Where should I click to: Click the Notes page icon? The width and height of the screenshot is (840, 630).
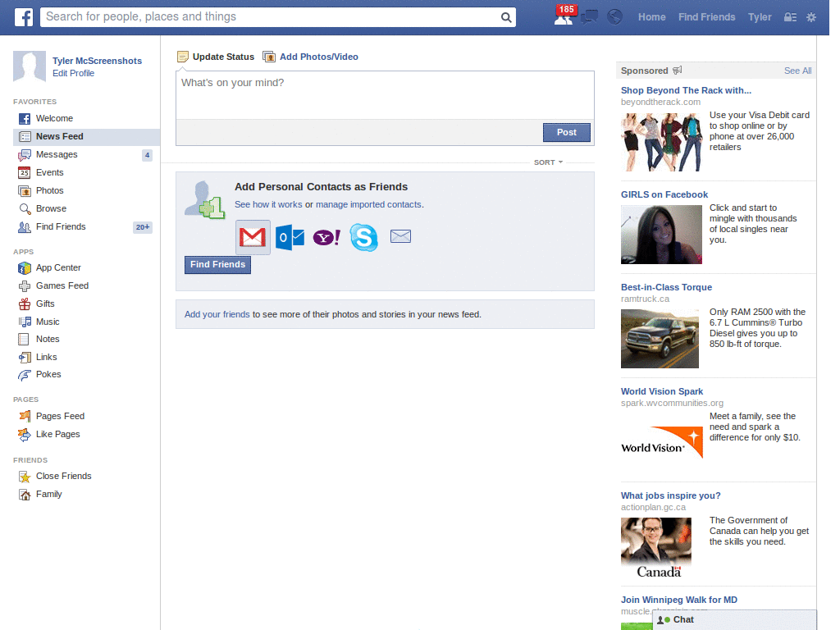[24, 339]
